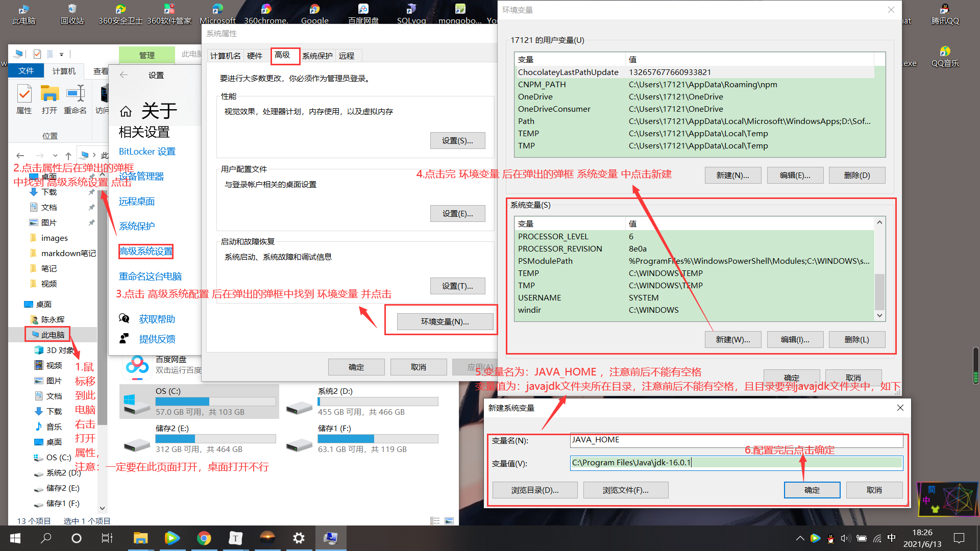
Task: Open Windows Settings from the taskbar
Action: coord(299,538)
